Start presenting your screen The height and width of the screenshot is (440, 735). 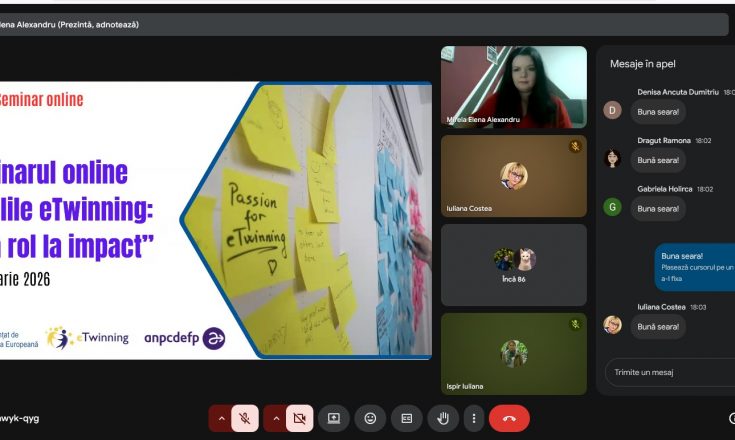(334, 418)
